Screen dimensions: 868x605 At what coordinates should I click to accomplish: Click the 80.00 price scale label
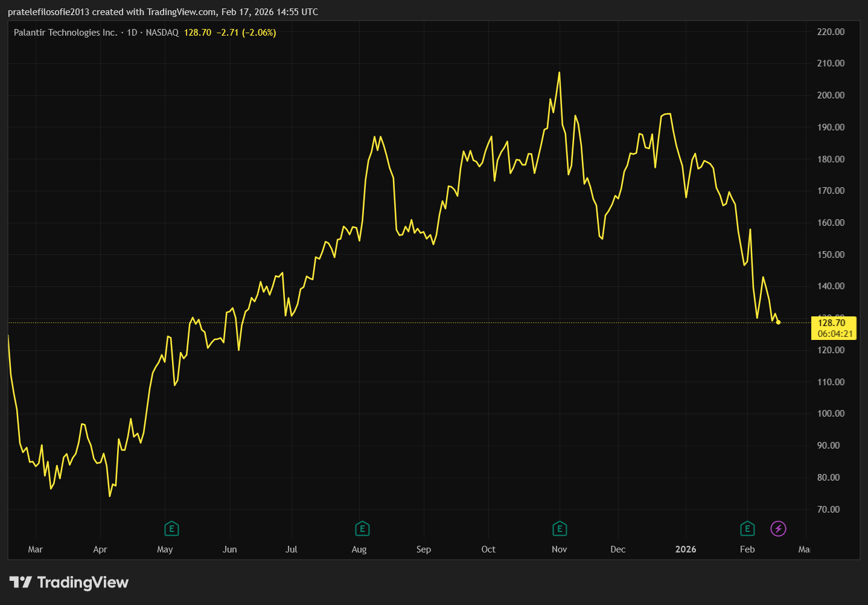click(828, 478)
